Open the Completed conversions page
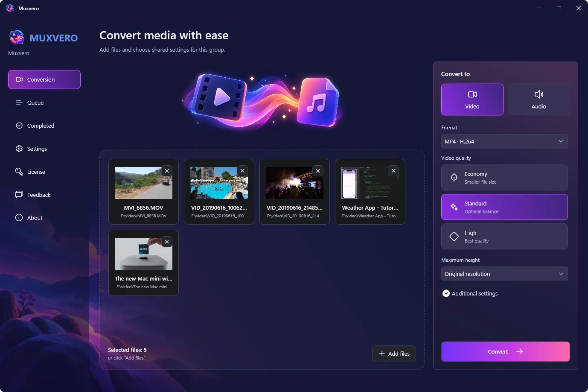Screen dimensions: 588x392 pyautogui.click(x=44, y=126)
